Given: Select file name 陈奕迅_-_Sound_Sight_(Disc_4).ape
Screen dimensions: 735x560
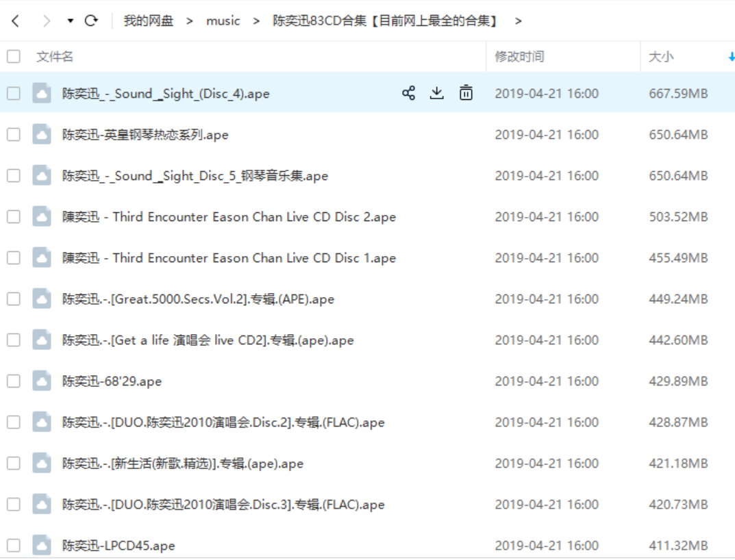Looking at the screenshot, I should pos(166,94).
